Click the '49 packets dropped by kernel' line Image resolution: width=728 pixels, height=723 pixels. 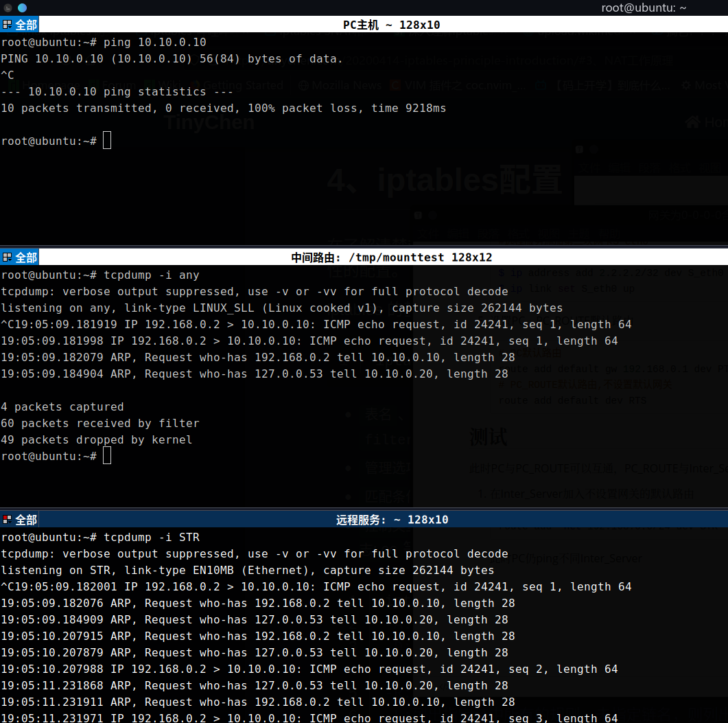click(x=96, y=440)
